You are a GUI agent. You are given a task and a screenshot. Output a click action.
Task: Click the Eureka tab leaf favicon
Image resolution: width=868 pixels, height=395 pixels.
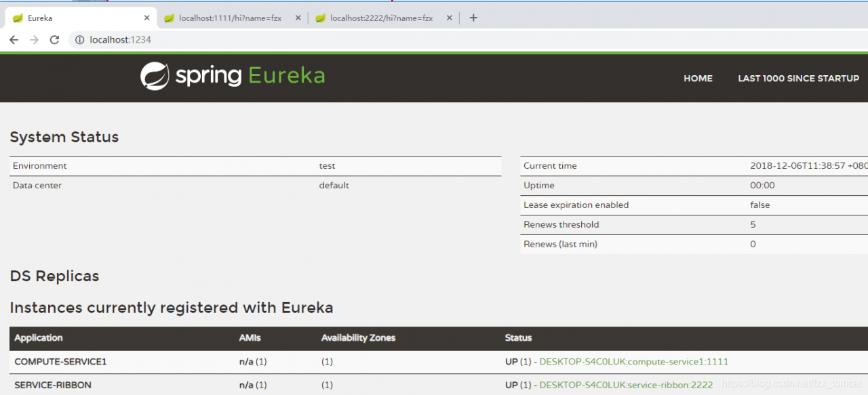coord(18,18)
